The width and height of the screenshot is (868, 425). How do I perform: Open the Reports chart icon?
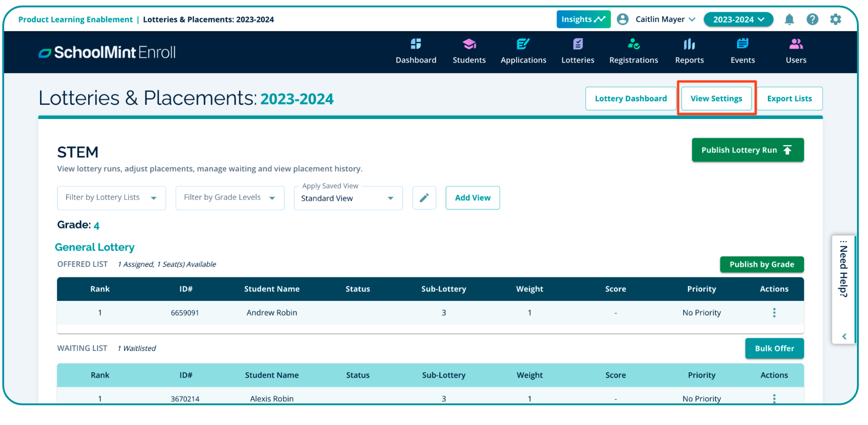coord(689,44)
